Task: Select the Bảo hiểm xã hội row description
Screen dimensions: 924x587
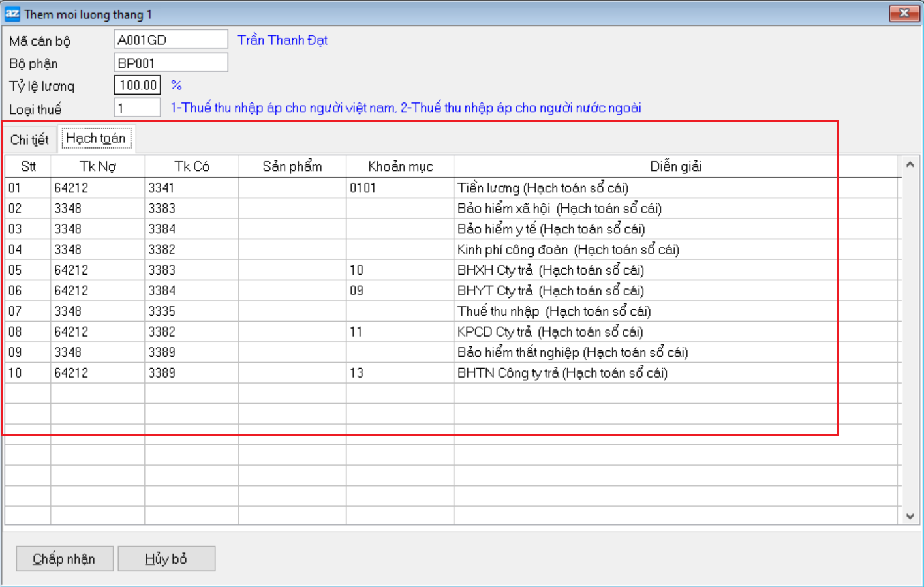Action: tap(559, 209)
